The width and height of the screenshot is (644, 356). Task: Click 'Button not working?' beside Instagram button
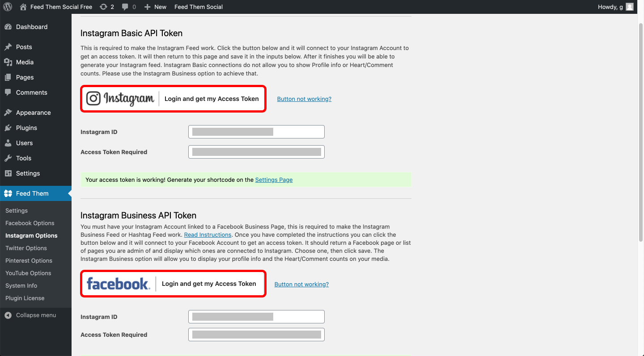point(304,99)
